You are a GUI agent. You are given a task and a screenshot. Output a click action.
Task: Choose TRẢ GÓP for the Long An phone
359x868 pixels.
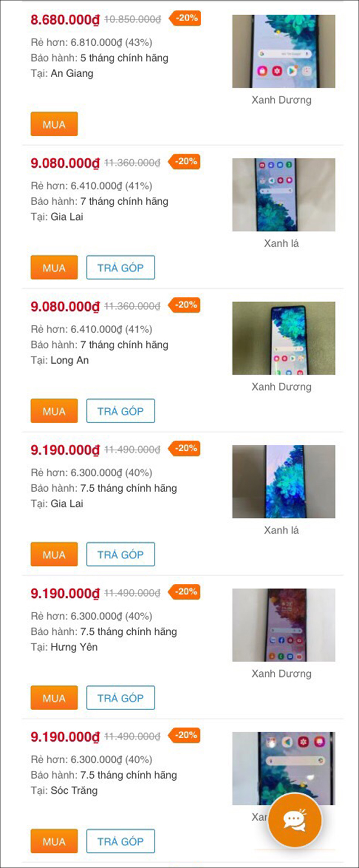tap(120, 411)
